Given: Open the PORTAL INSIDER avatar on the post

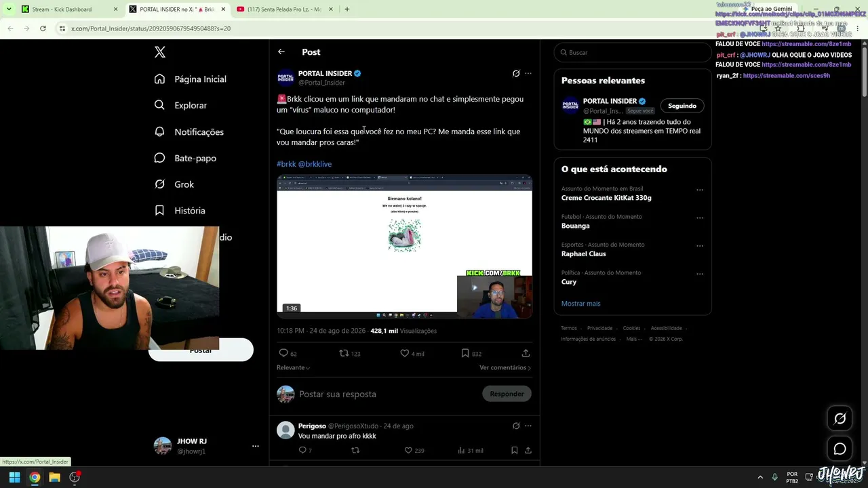Looking at the screenshot, I should [285, 78].
